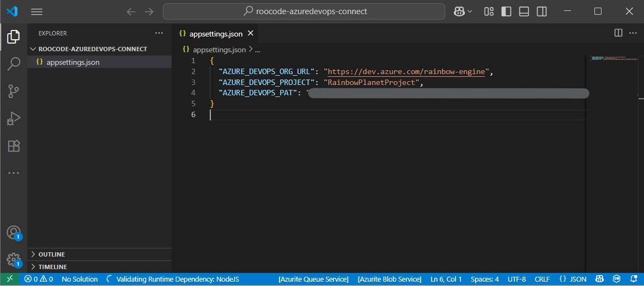Go forward with the right arrow
Screen dimensions: 644x286
tap(149, 11)
